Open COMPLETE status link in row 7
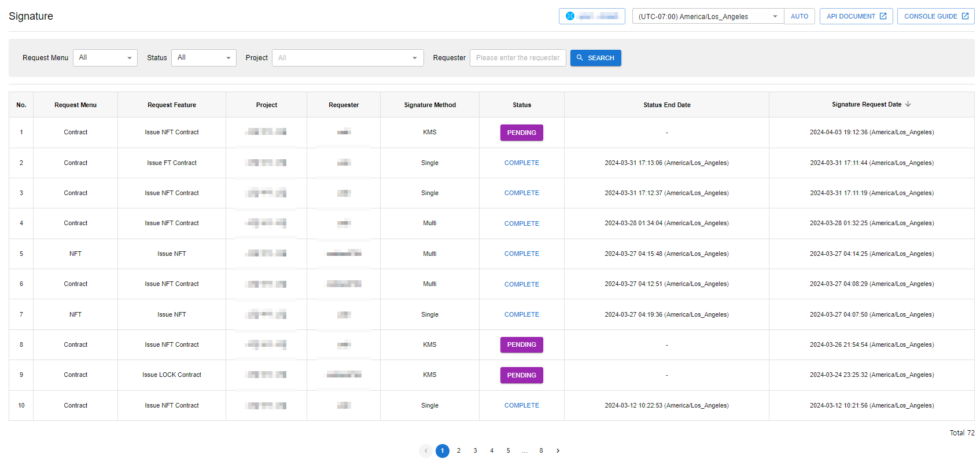The width and height of the screenshot is (980, 462). pos(522,314)
